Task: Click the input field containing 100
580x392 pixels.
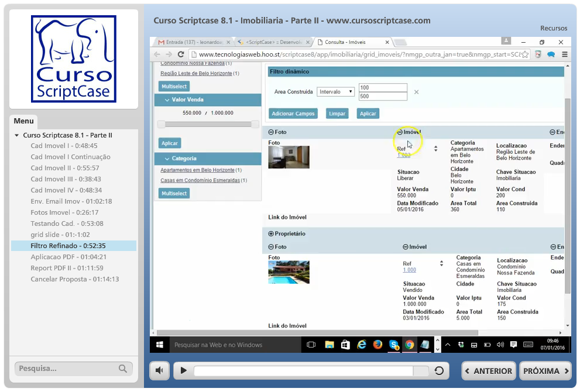Action: click(x=383, y=88)
